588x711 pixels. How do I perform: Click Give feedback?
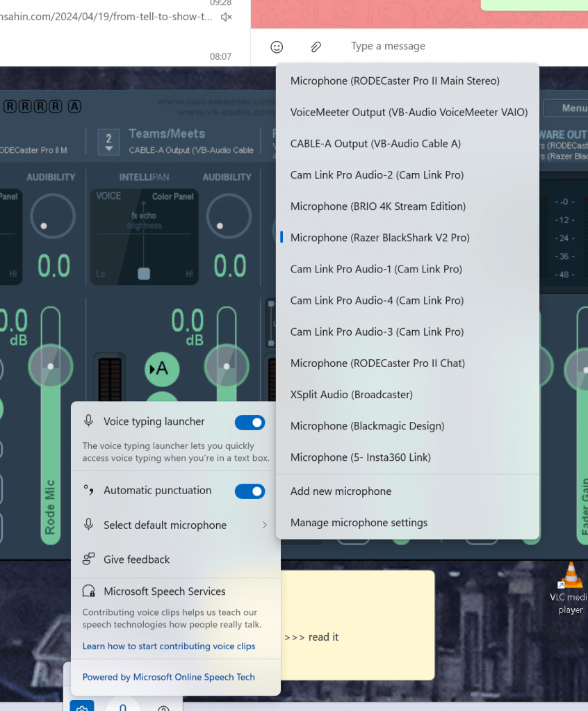[175, 559]
